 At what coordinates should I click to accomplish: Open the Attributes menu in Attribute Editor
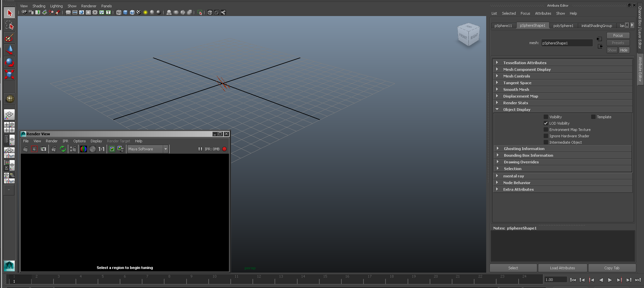click(x=543, y=13)
